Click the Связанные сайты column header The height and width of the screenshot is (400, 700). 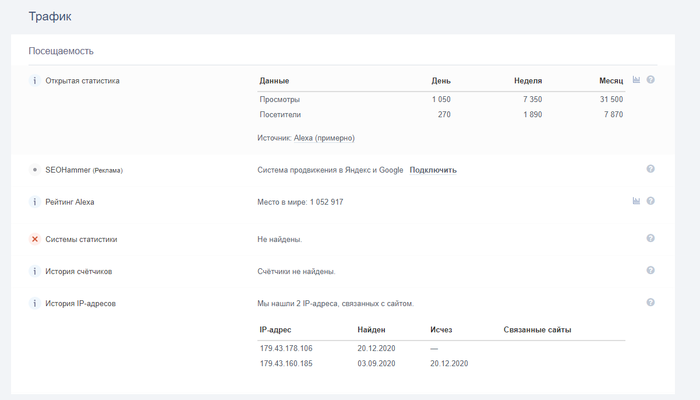[x=537, y=329]
